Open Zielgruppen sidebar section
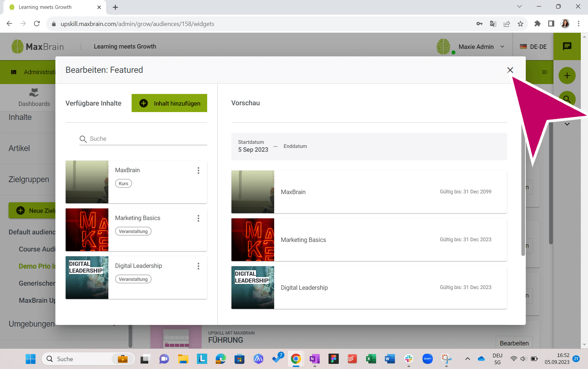This screenshot has width=588, height=369. [29, 179]
